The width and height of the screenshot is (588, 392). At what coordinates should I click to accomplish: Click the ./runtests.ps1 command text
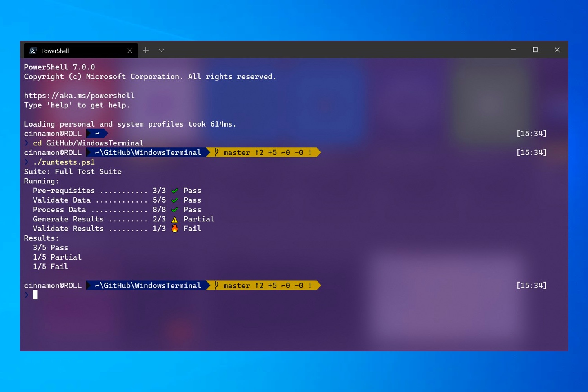(64, 162)
